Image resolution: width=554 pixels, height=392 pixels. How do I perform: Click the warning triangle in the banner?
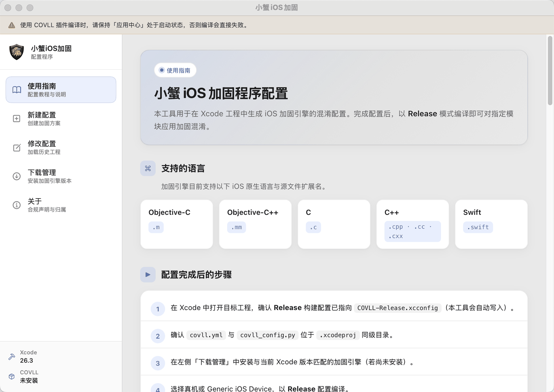[x=12, y=25]
